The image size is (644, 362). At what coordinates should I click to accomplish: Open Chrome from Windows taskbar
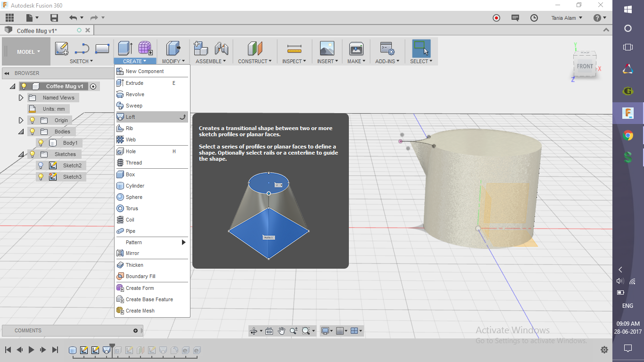pyautogui.click(x=627, y=136)
